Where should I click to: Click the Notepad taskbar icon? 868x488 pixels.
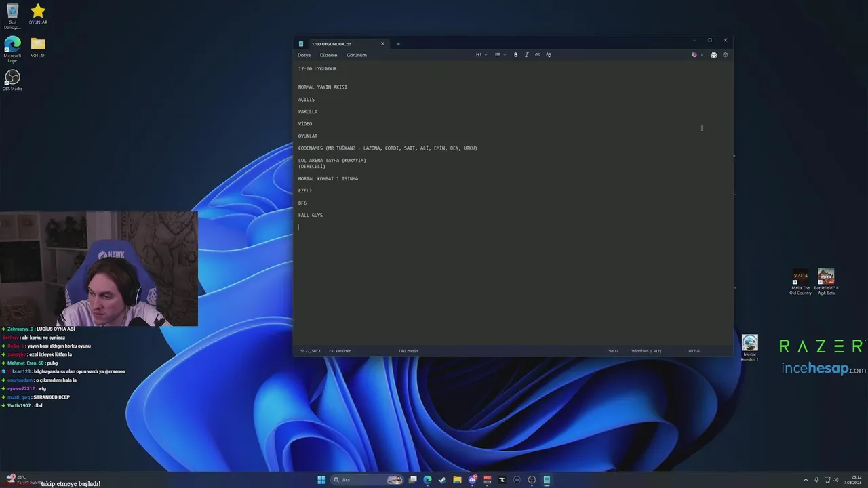click(x=547, y=480)
